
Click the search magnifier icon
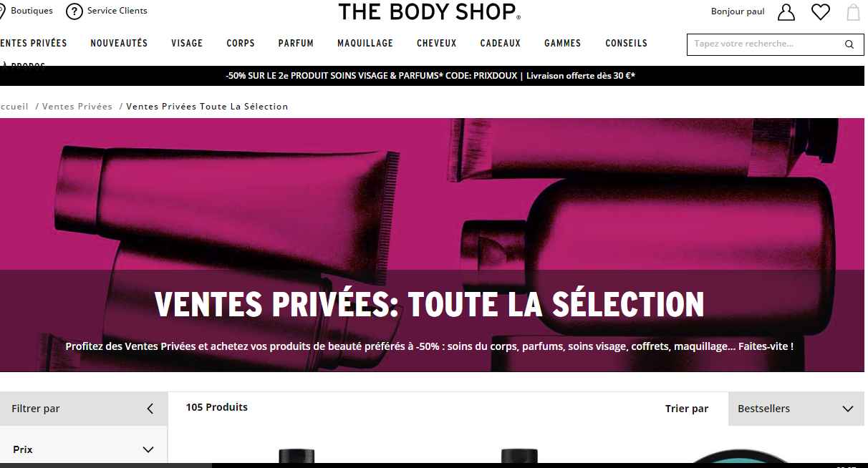(x=849, y=44)
